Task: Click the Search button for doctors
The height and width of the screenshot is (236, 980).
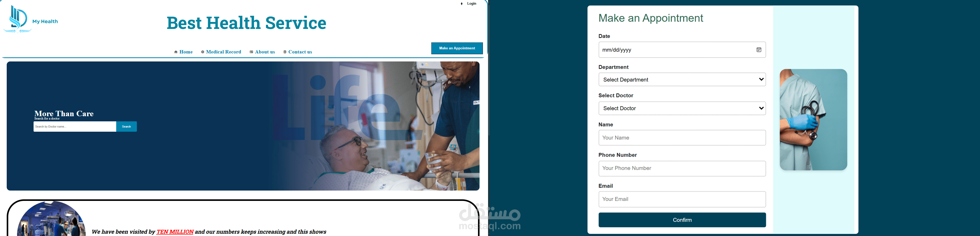Action: pos(126,127)
